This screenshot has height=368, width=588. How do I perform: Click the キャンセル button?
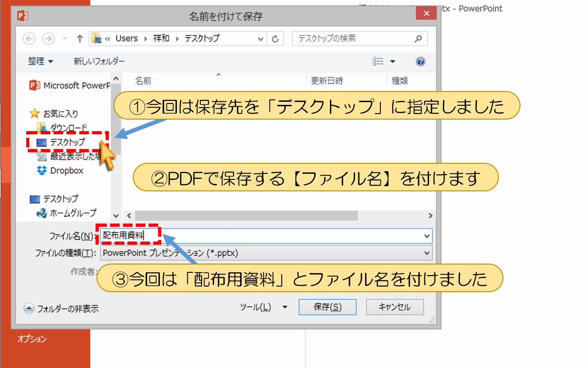395,307
